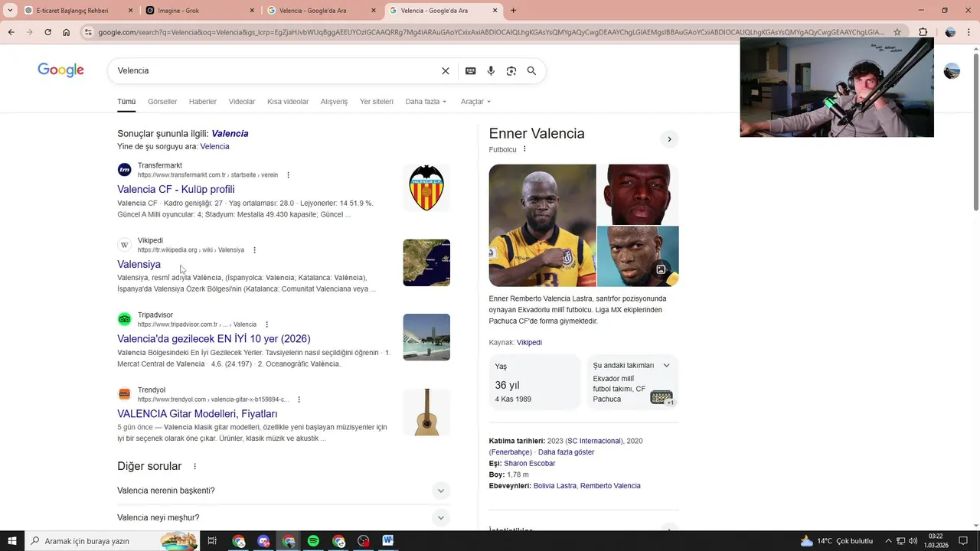Viewport: 980px width, 551px height.
Task: Open the Enner Valencia panel arrow
Action: 669,139
